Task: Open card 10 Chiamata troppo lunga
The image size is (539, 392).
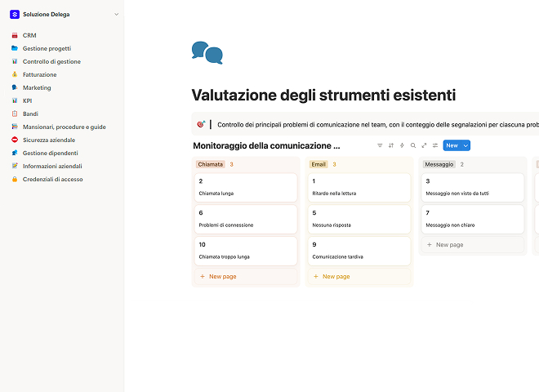Action: [246, 251]
